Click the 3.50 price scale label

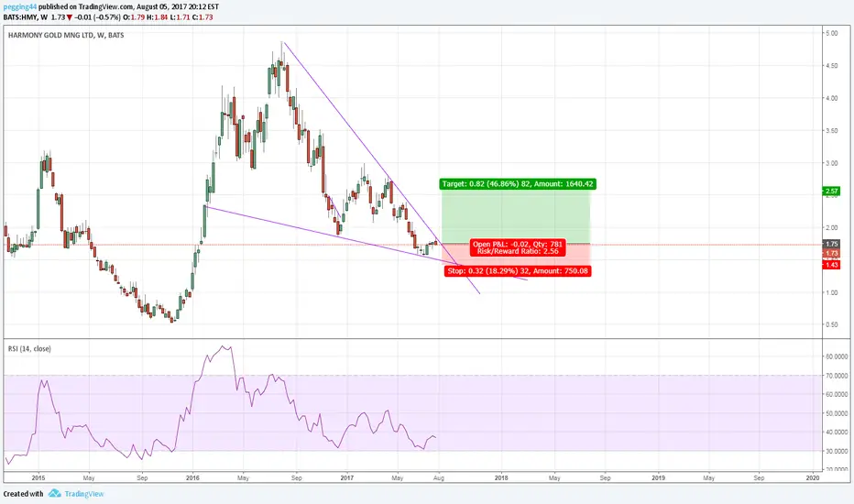[x=831, y=131]
